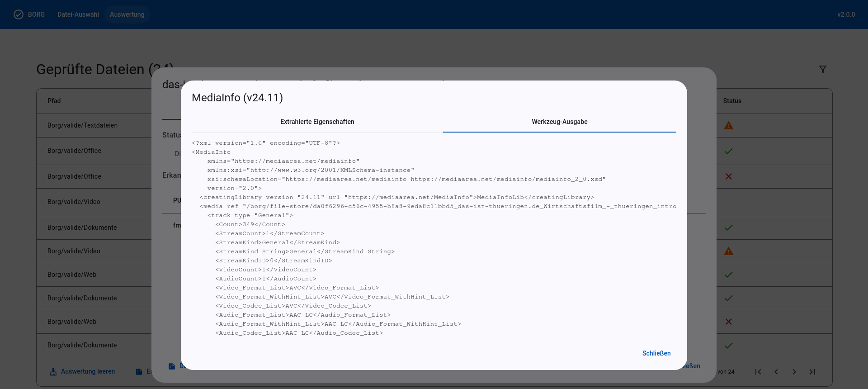The image size is (868, 389).
Task: Go to next page of results
Action: coord(794,372)
